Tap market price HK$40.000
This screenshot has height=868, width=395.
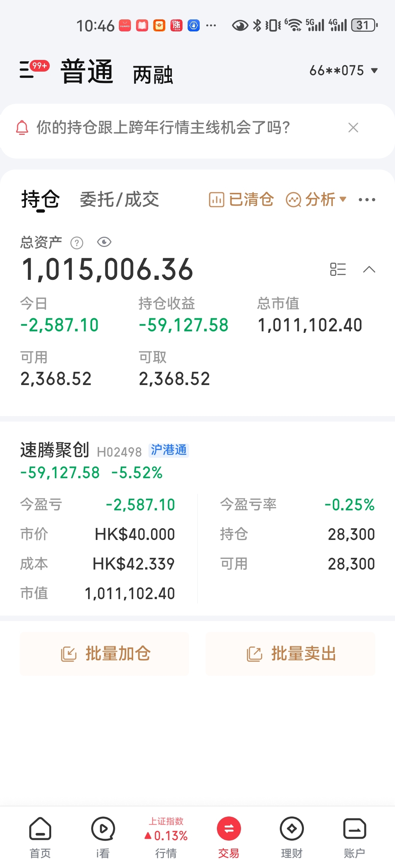pos(135,534)
